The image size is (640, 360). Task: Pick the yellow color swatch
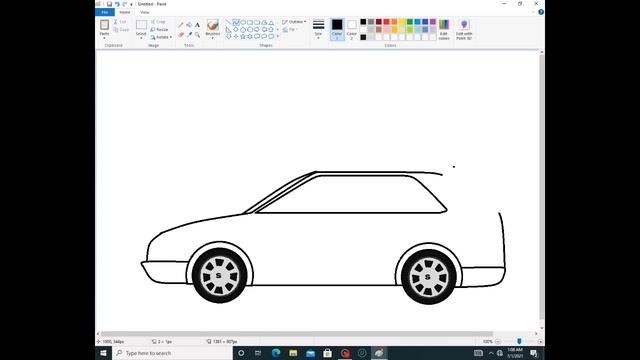pyautogui.click(x=402, y=22)
